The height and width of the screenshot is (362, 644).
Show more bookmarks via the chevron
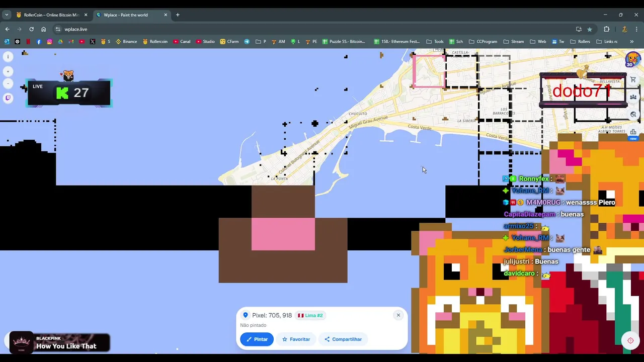click(631, 41)
